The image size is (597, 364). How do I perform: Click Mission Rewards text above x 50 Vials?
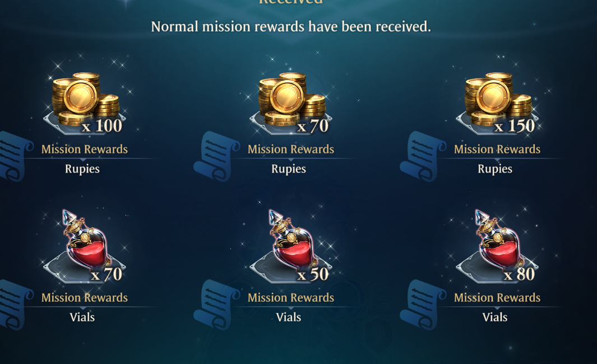291,297
